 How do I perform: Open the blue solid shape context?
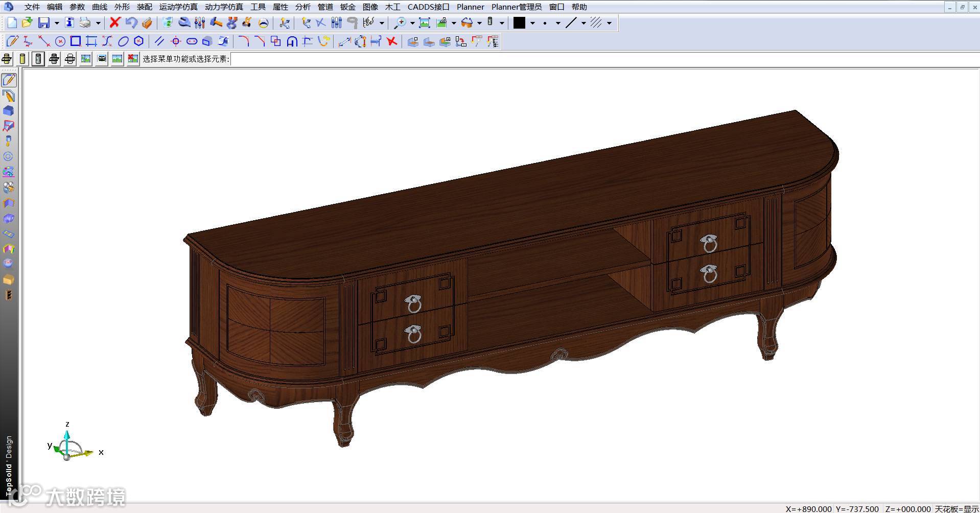[8, 111]
